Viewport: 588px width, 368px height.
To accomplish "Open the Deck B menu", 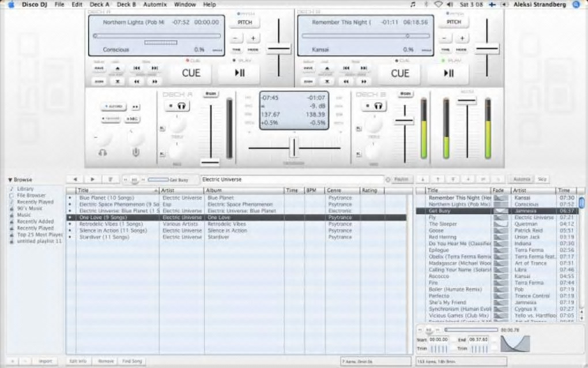I will (x=126, y=5).
